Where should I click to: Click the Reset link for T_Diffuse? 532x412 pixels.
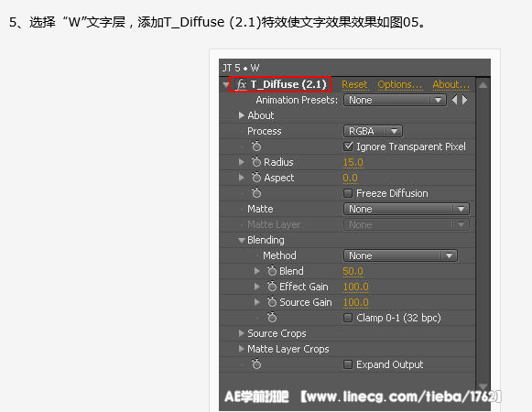point(354,84)
